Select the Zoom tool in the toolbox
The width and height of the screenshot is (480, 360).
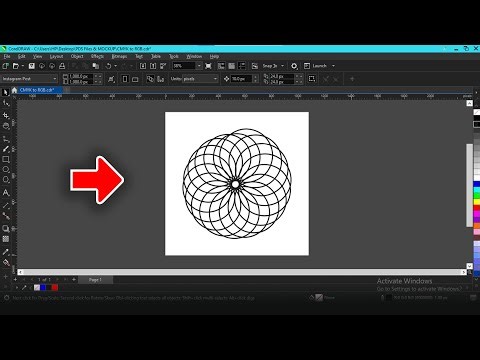click(6, 126)
